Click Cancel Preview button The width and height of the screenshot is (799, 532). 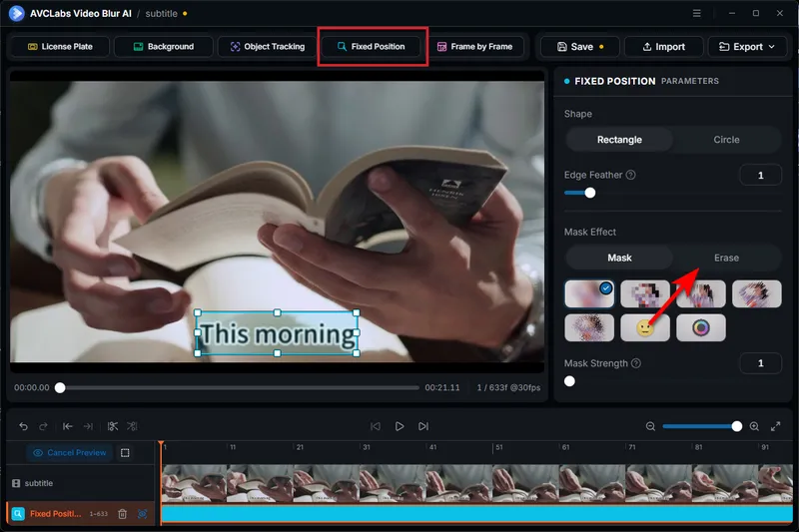[69, 452]
